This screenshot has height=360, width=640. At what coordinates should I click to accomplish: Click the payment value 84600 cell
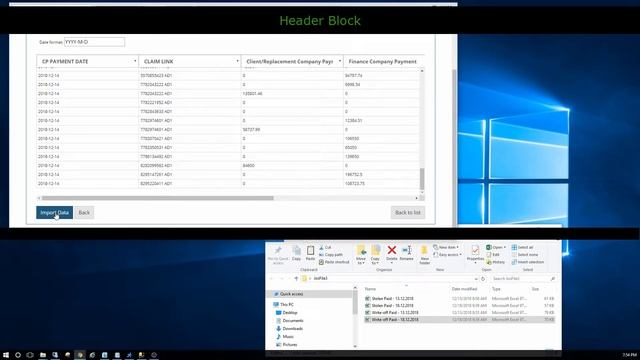point(292,166)
